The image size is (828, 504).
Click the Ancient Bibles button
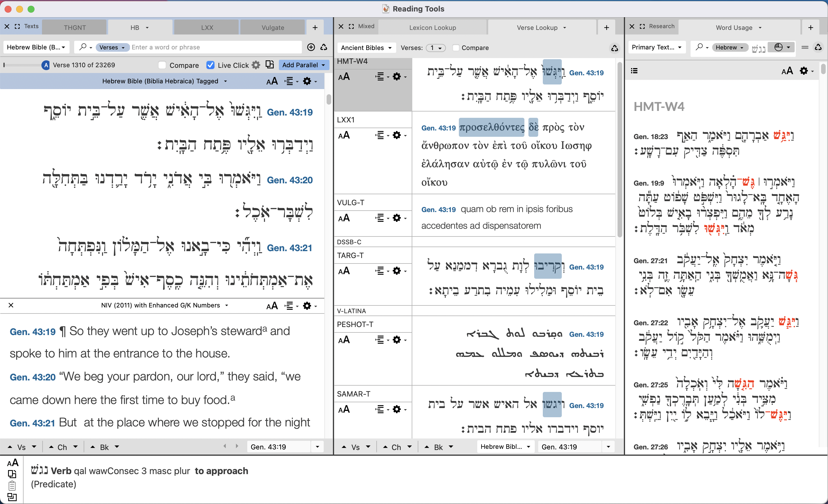tap(366, 48)
